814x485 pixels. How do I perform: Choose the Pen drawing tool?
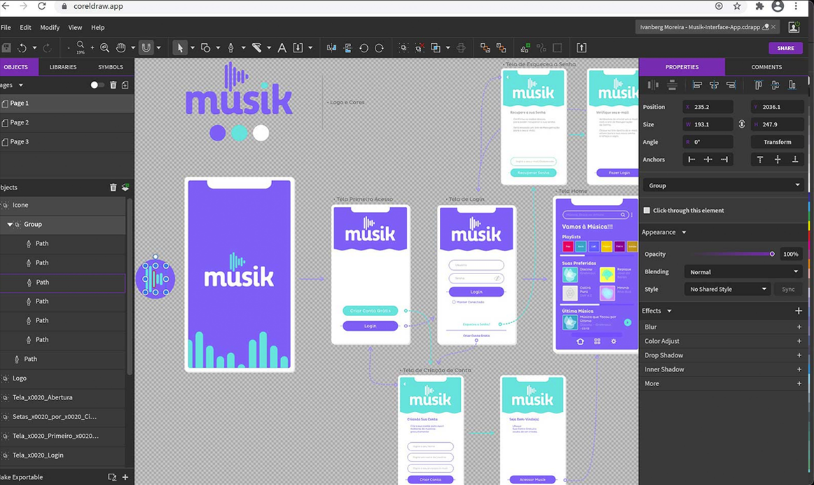coord(231,48)
